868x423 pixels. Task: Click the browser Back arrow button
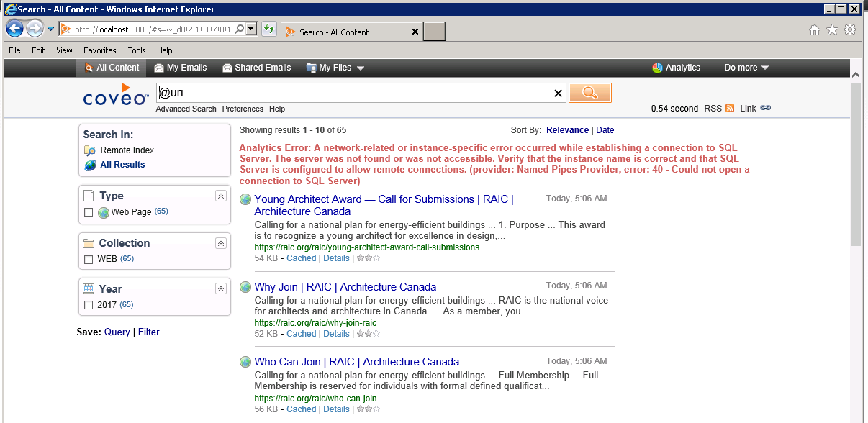coord(14,29)
